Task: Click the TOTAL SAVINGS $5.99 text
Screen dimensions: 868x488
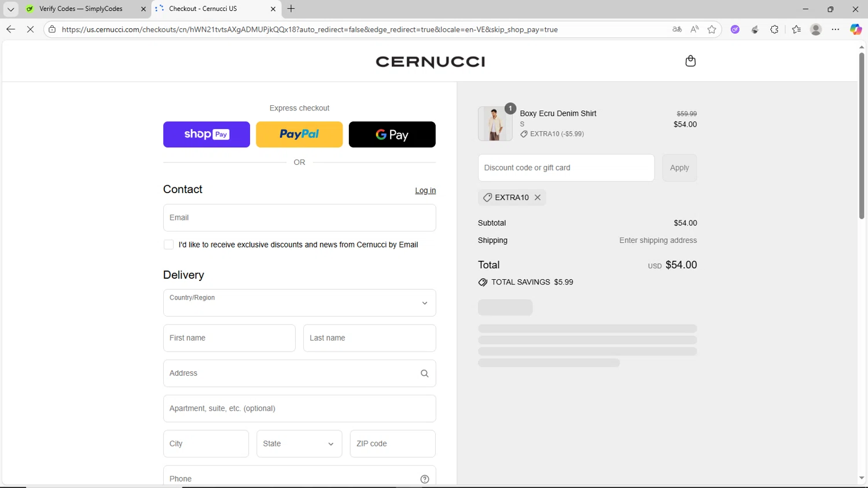Action: (x=532, y=282)
